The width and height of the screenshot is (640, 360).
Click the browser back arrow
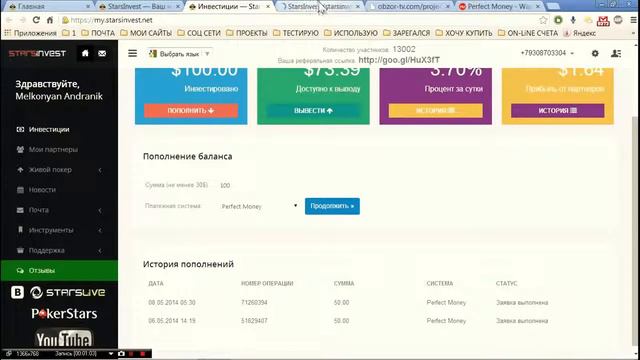9,20
